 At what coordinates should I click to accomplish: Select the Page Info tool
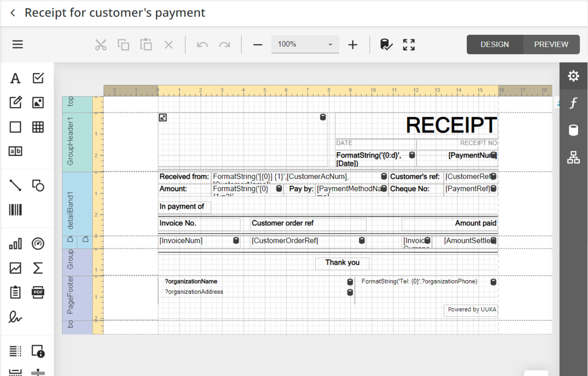[38, 351]
